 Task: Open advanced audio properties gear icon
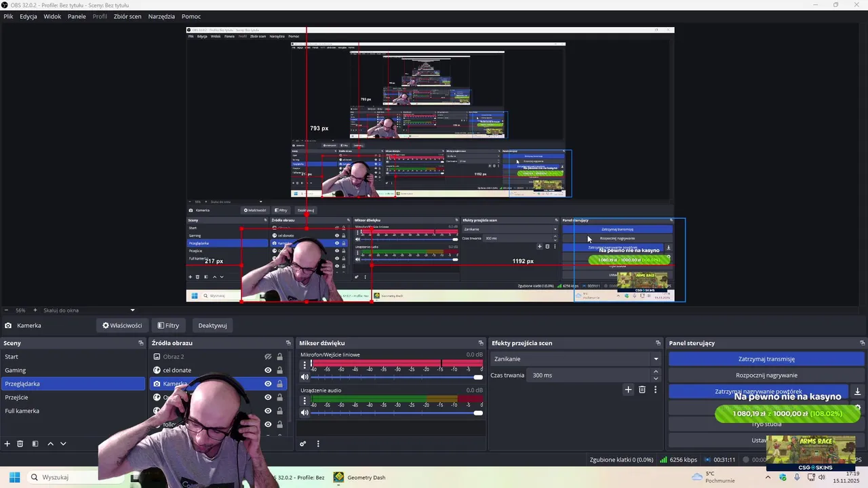[303, 444]
